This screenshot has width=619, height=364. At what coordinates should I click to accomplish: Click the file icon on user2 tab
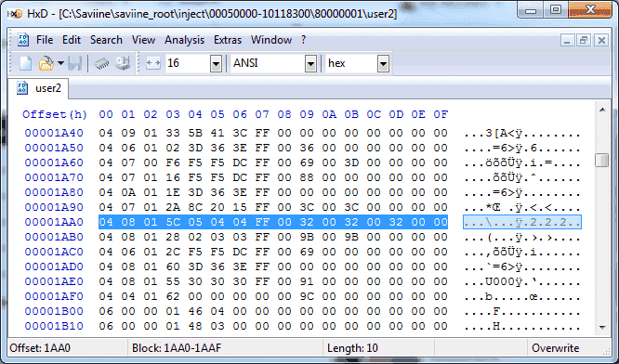coord(22,88)
